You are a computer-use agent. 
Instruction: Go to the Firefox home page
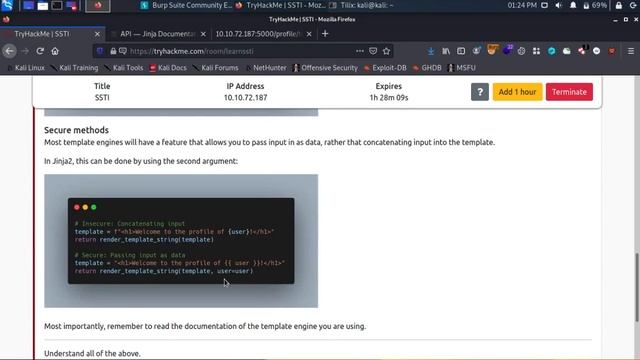[55, 51]
